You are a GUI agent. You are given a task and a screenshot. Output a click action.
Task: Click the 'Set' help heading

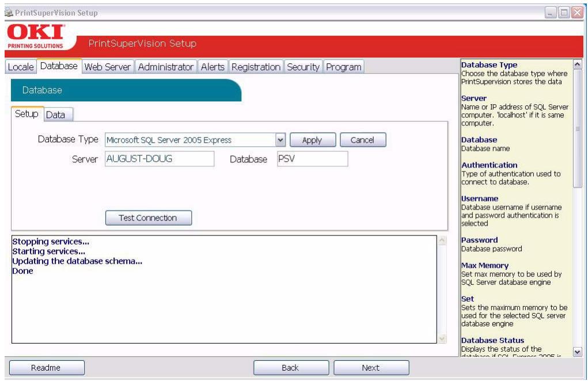pyautogui.click(x=468, y=299)
